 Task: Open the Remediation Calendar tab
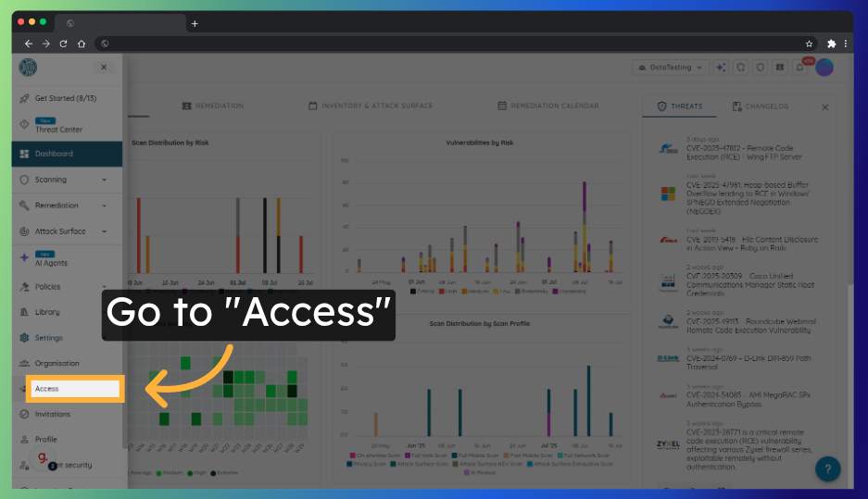(548, 106)
